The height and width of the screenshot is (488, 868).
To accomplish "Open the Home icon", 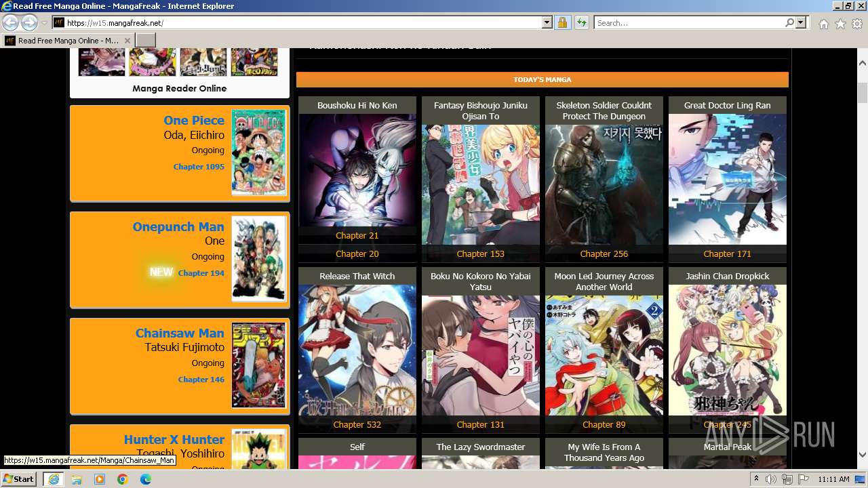I will [x=823, y=24].
